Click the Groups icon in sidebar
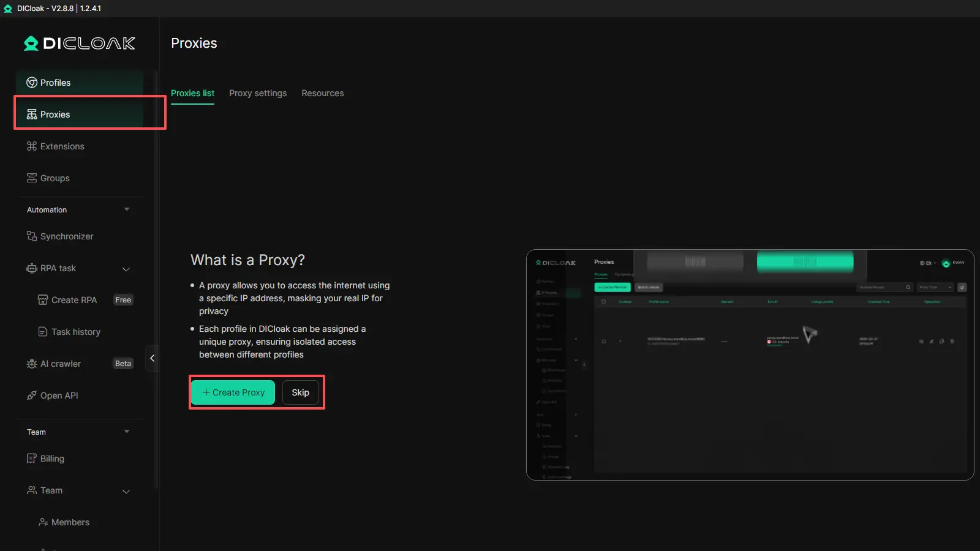Screen dimensions: 980x551 click(x=32, y=178)
